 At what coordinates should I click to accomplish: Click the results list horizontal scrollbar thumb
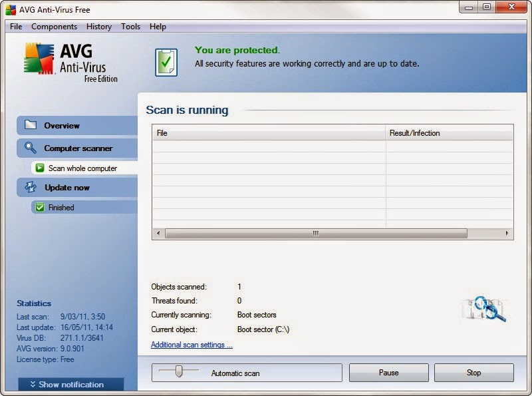tap(316, 233)
